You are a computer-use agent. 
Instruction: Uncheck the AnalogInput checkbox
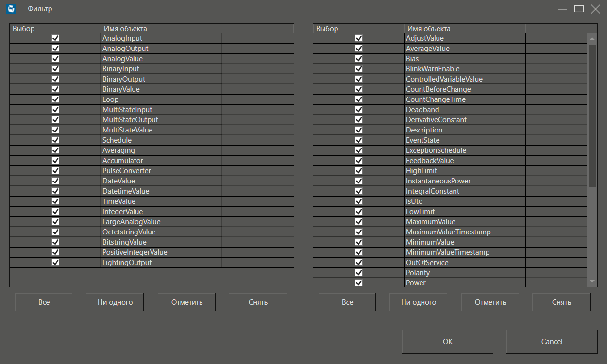pos(55,38)
